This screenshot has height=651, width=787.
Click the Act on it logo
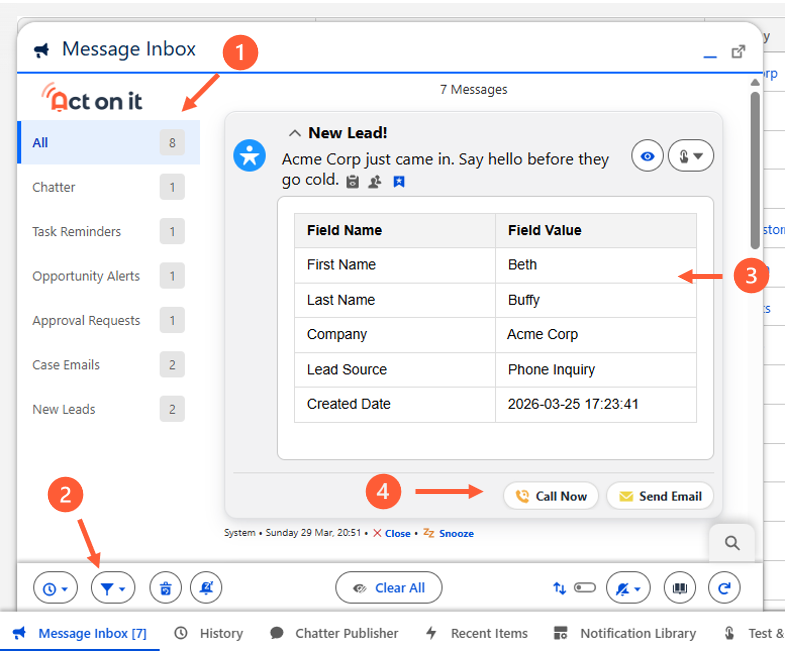click(92, 97)
